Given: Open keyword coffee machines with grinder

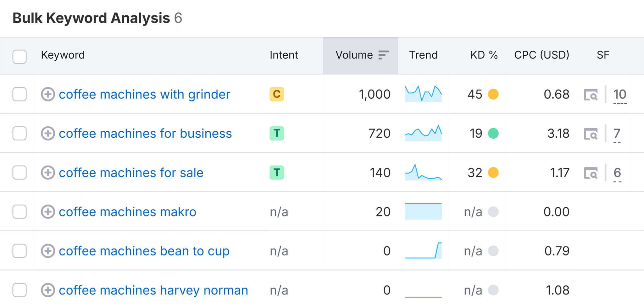Looking at the screenshot, I should click(144, 94).
